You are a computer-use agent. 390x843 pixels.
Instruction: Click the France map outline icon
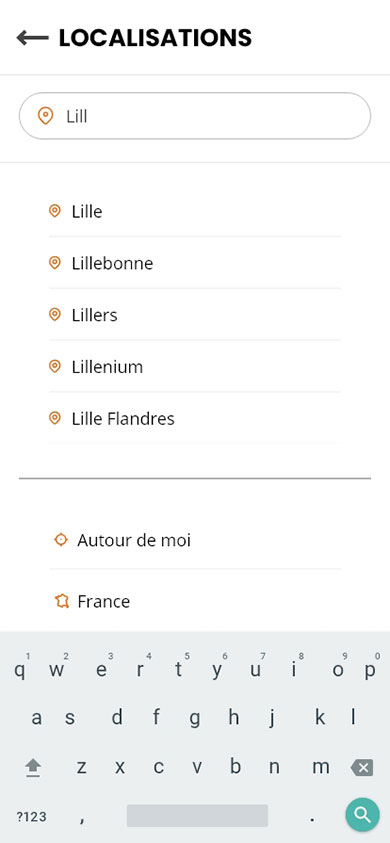tap(62, 601)
